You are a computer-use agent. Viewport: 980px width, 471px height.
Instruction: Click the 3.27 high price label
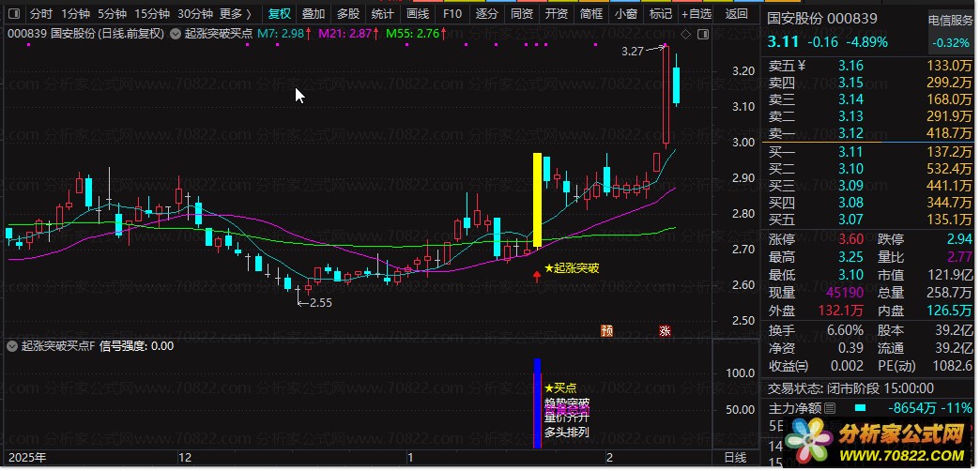click(633, 52)
